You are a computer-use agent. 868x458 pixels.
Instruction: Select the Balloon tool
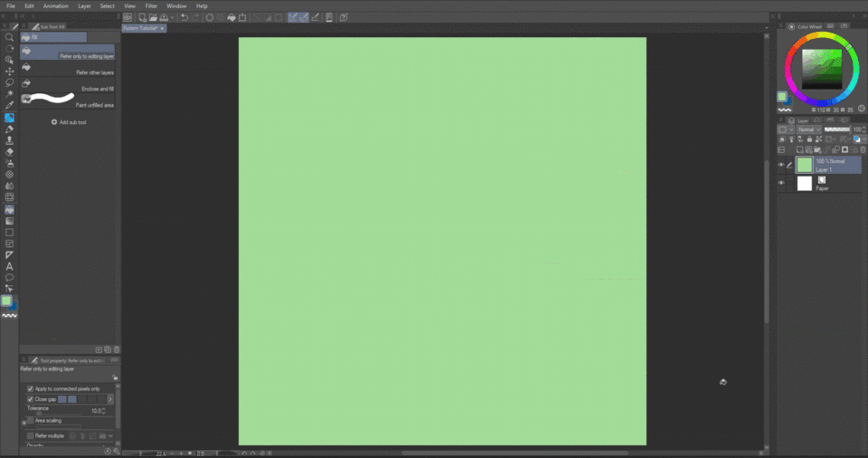click(9, 277)
